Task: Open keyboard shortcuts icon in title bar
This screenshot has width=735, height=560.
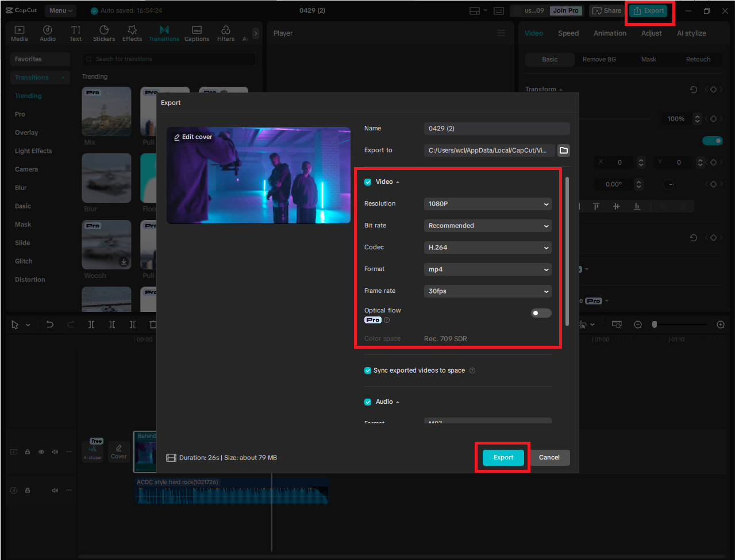Action: tap(499, 11)
